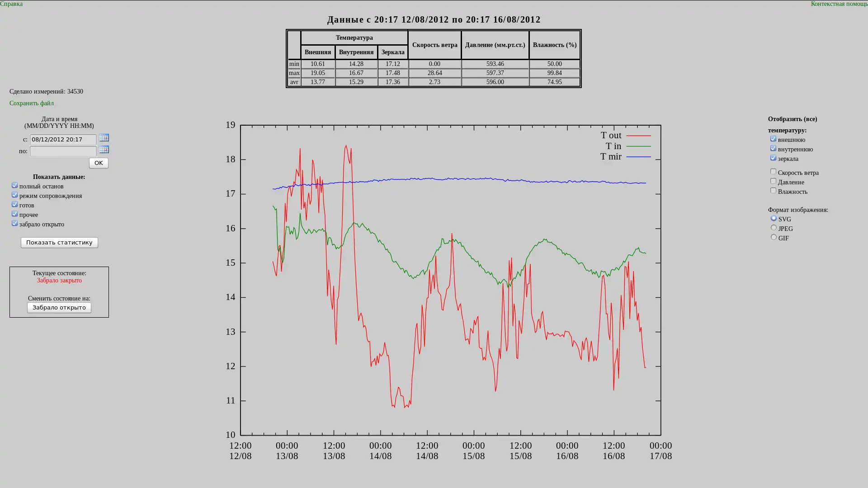Enable 'Давление' display checkbox
This screenshot has width=868, height=488.
click(x=773, y=181)
